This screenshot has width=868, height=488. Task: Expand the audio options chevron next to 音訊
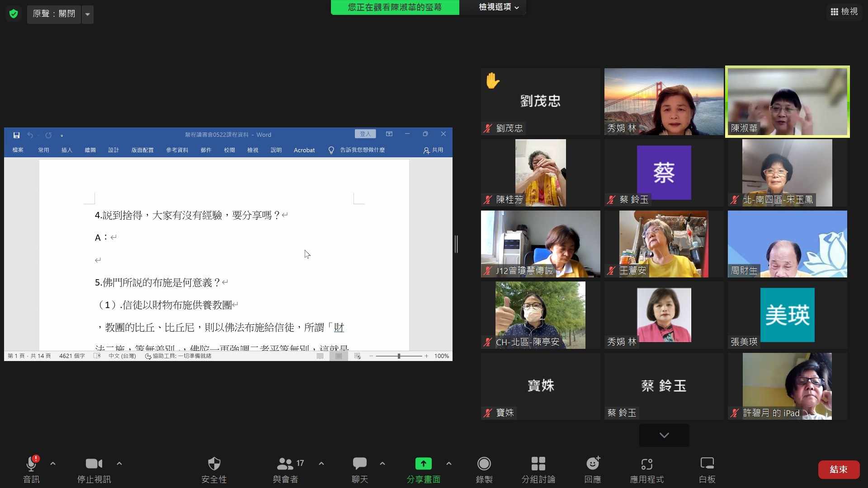pos(53,464)
